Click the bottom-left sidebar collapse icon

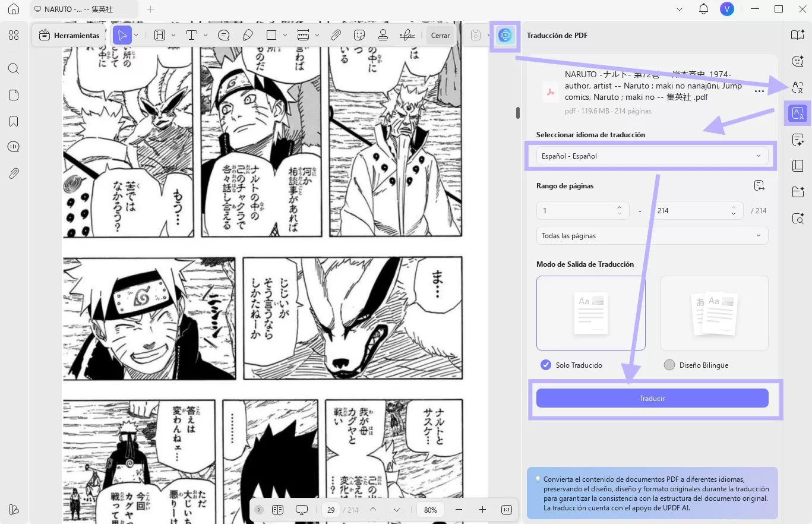tap(14, 510)
